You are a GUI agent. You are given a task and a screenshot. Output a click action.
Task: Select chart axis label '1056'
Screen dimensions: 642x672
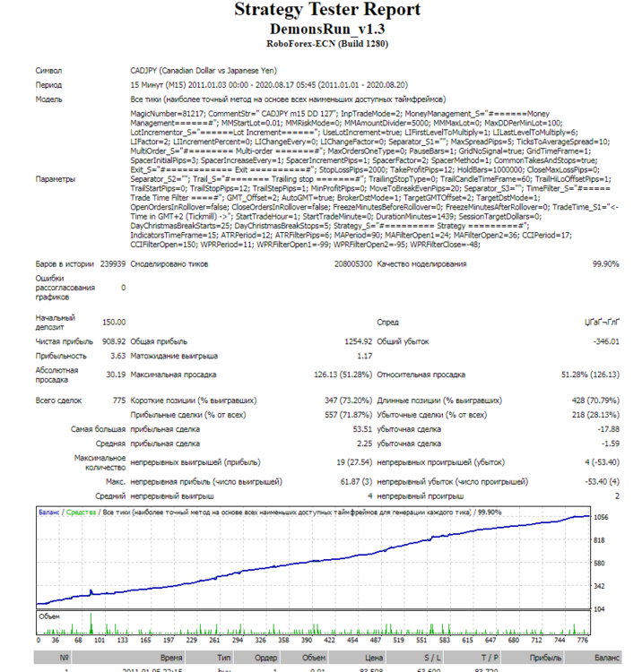pos(601,517)
